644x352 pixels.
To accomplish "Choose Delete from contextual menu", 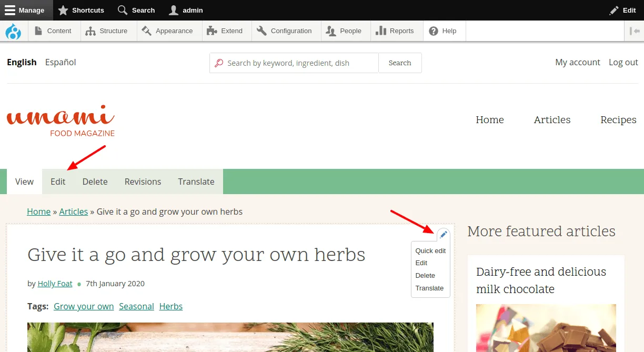I will click(x=425, y=275).
